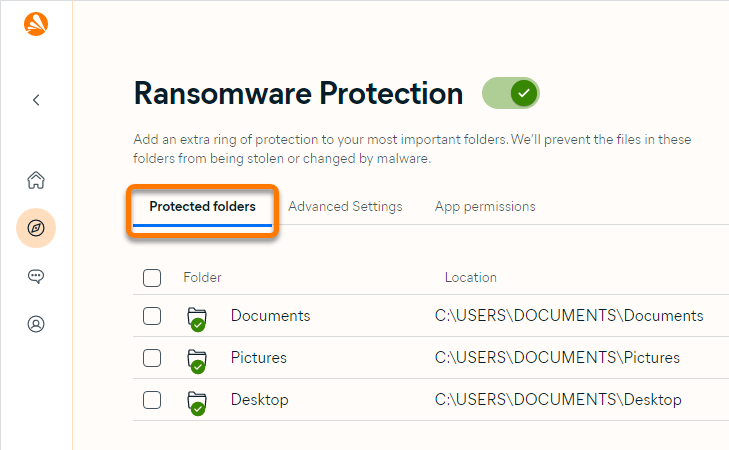Select the Desktop folder checkbox
The image size is (729, 450).
(x=152, y=400)
